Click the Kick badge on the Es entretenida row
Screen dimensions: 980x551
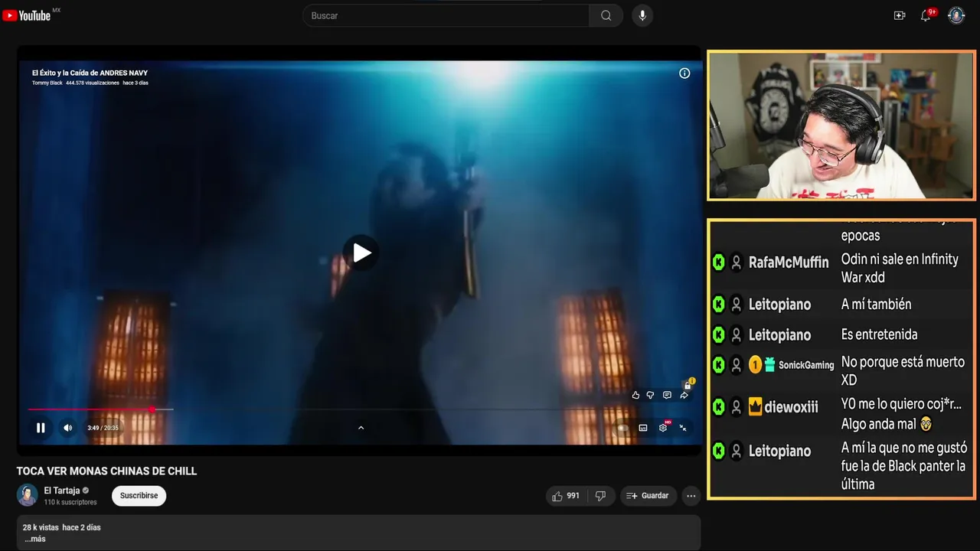[x=718, y=334]
